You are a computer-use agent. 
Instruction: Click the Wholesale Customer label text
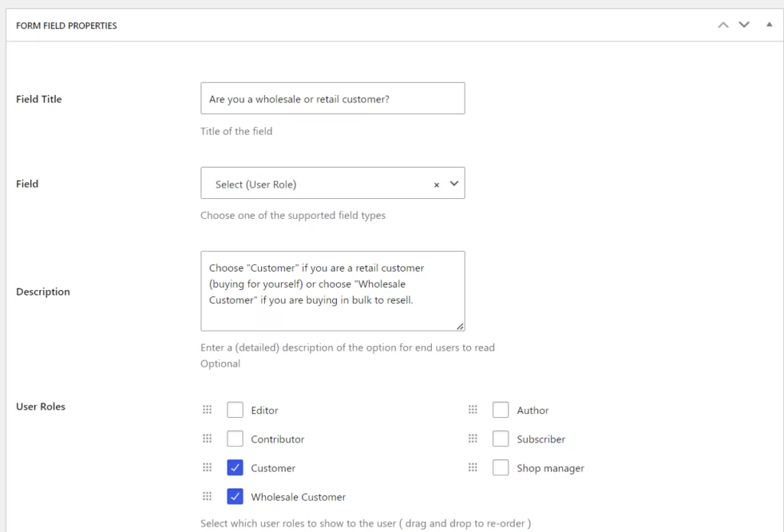tap(299, 497)
